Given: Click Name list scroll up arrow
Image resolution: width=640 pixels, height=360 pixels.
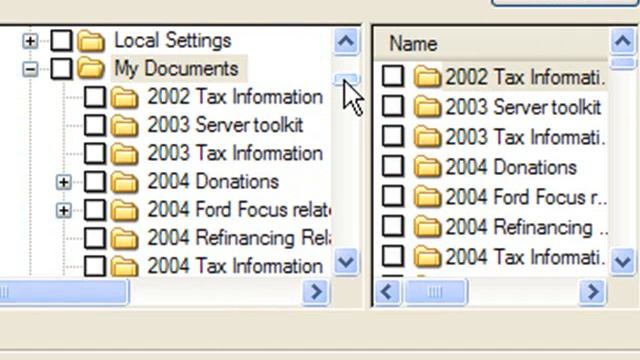Looking at the screenshot, I should [x=623, y=41].
